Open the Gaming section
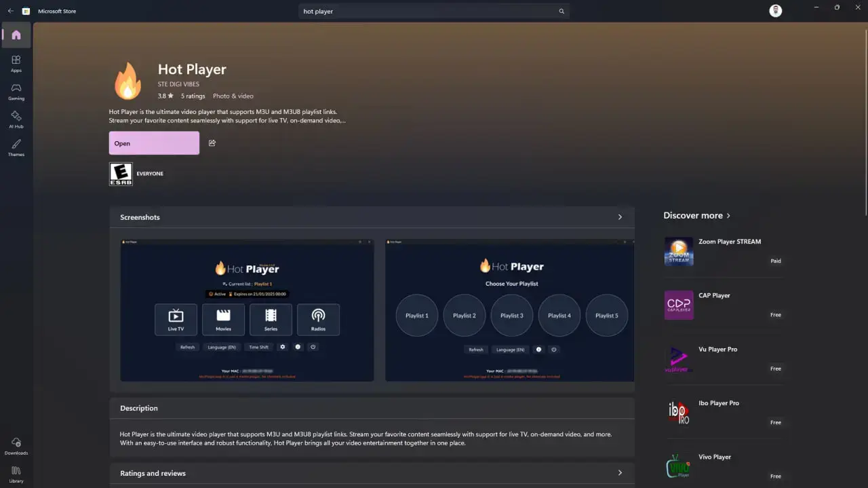The image size is (868, 488). [x=16, y=92]
